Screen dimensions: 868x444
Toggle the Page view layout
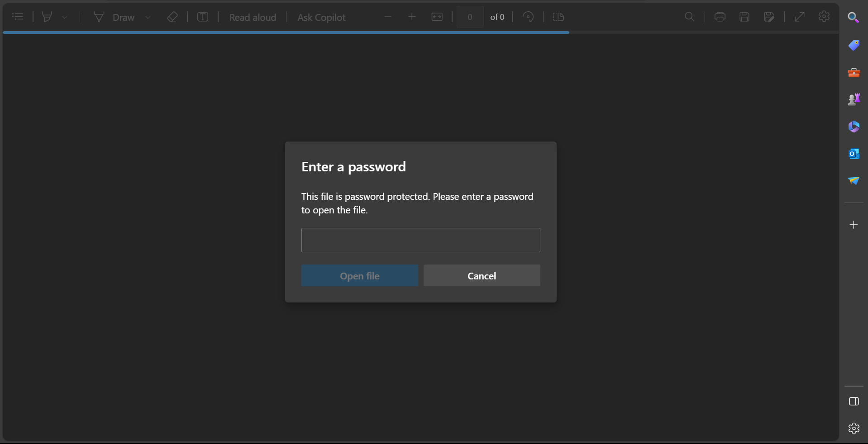point(558,17)
